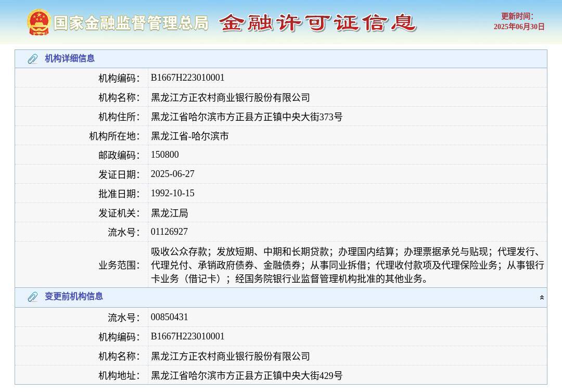562x392 pixels.
Task: Select the approval date 1992-10-15
Action: pyautogui.click(x=172, y=193)
